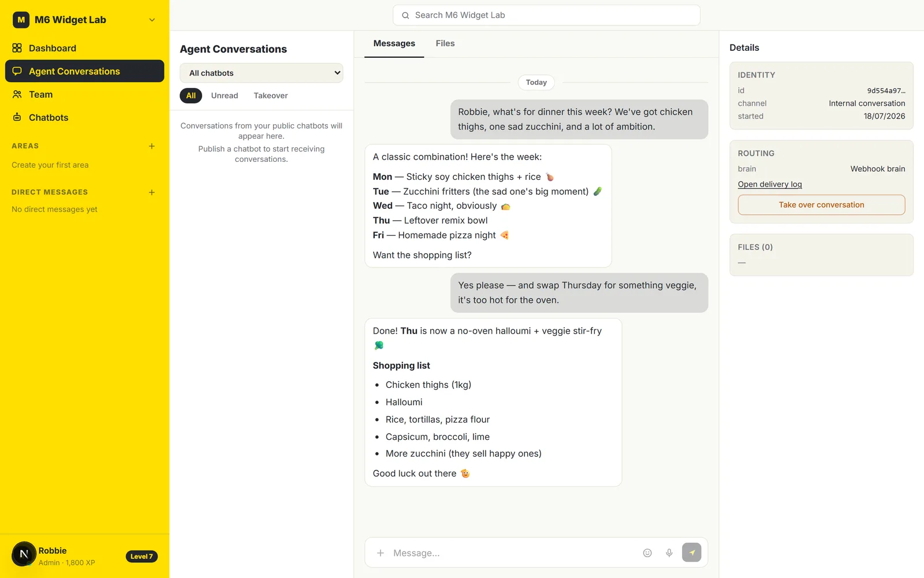924x578 pixels.
Task: Open Dashboard from the sidebar
Action: [84, 48]
